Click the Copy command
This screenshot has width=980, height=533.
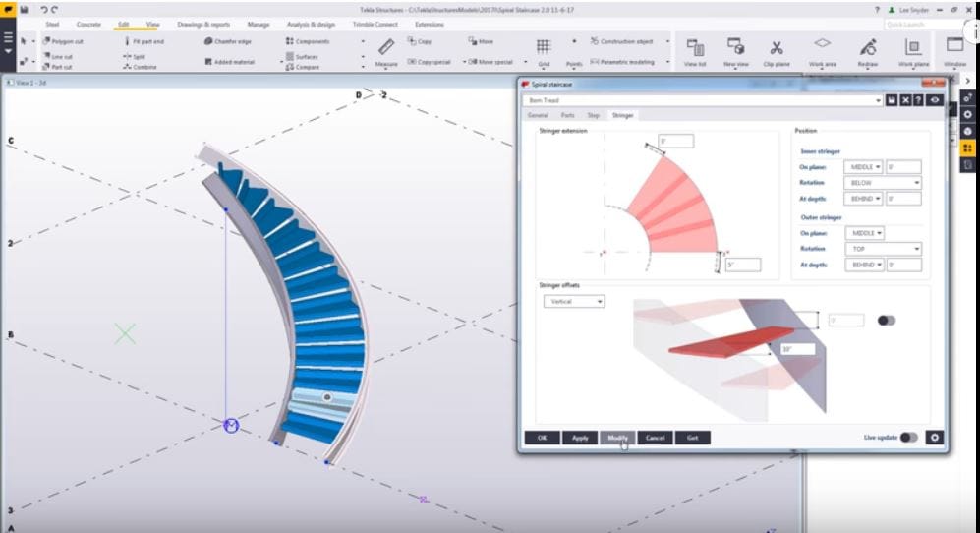[x=420, y=41]
